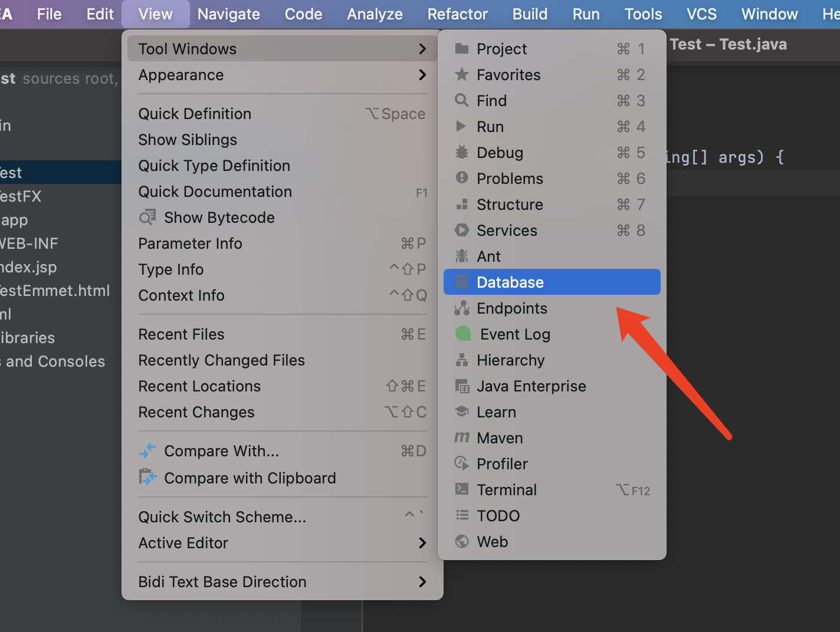
Task: Expand the Tool Windows submenu arrow
Action: click(422, 49)
